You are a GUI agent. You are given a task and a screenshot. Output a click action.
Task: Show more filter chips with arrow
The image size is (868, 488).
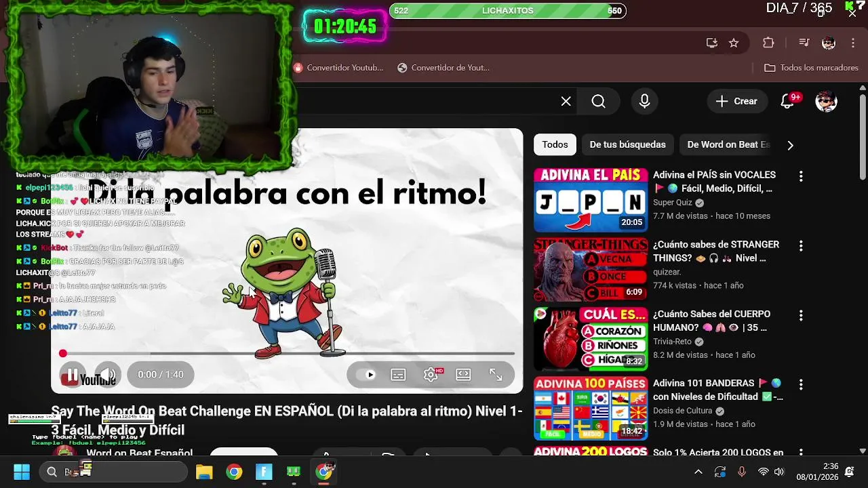(x=790, y=145)
